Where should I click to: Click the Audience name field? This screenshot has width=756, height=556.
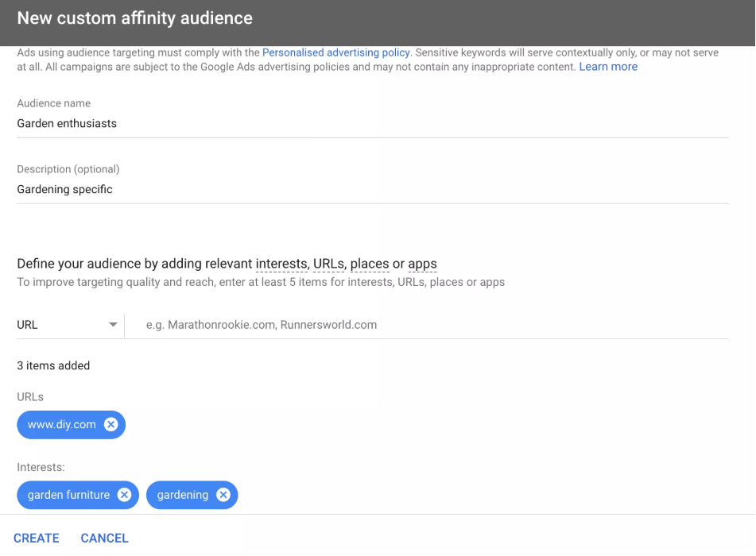[372, 124]
